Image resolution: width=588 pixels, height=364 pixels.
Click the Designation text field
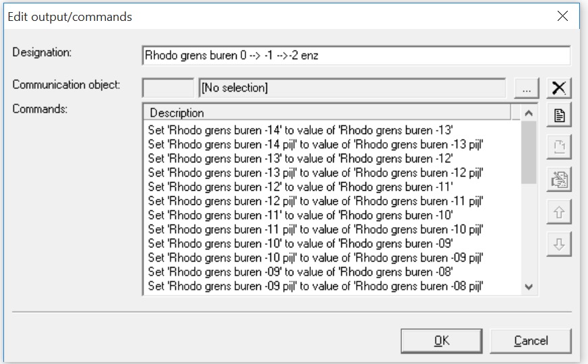pyautogui.click(x=356, y=55)
